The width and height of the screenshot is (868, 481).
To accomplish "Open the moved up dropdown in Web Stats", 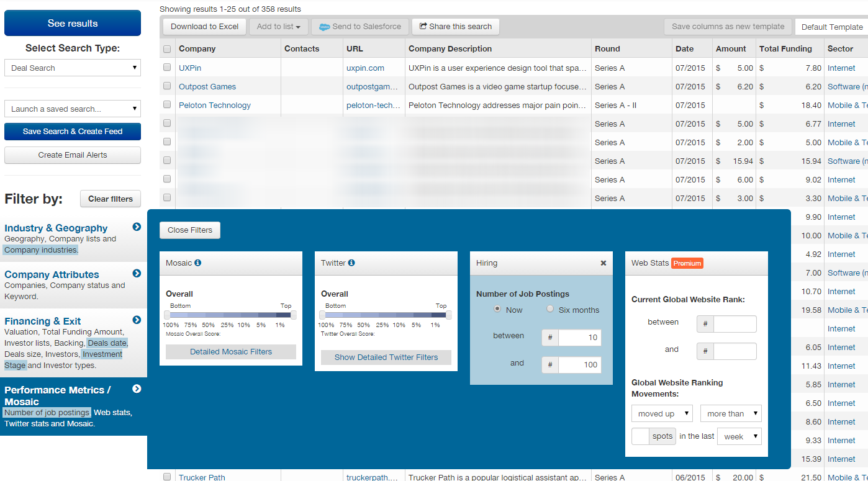I will tap(661, 413).
